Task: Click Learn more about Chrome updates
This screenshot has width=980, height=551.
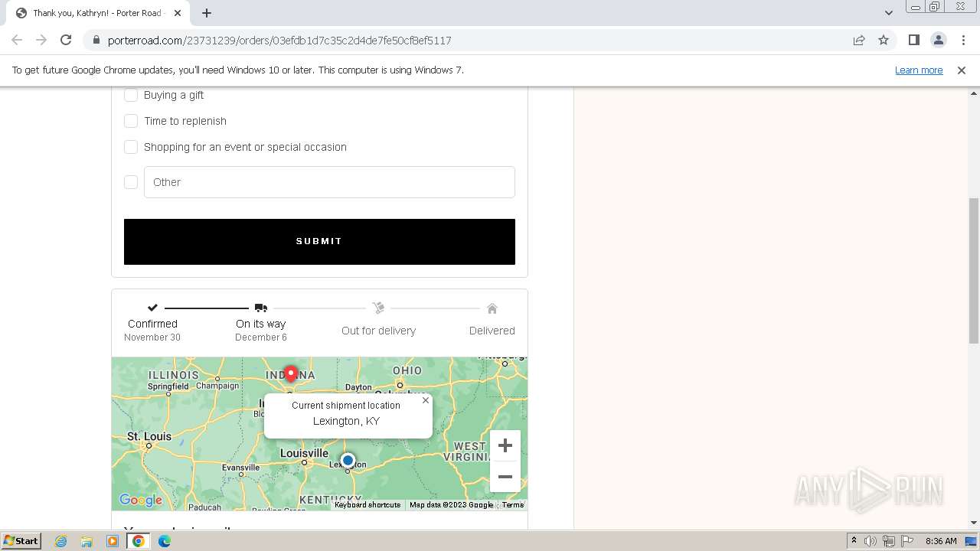Action: pos(919,70)
